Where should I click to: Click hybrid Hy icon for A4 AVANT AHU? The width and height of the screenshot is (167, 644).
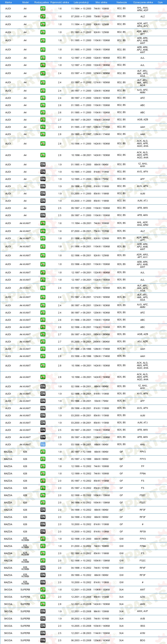(43, 444)
